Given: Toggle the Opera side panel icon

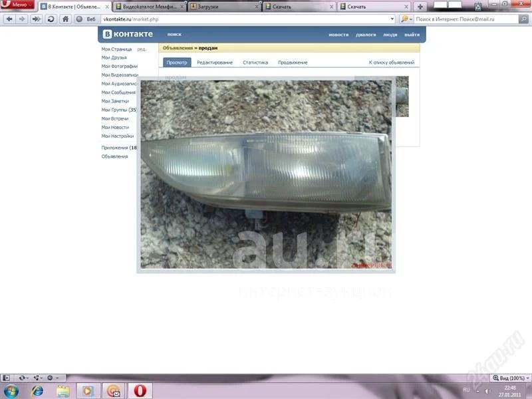Looking at the screenshot, I should [x=6, y=378].
